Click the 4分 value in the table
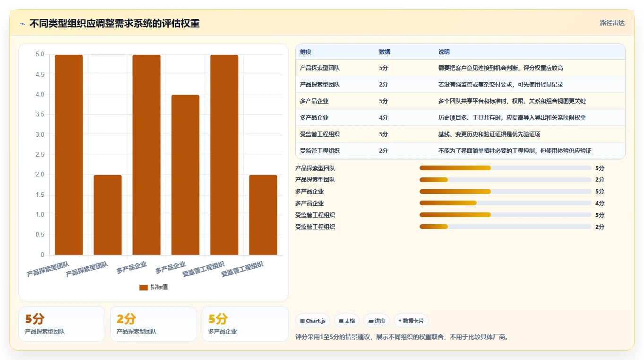644x360 pixels. (x=383, y=118)
